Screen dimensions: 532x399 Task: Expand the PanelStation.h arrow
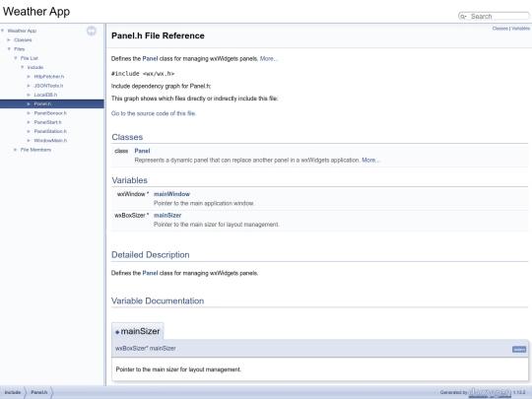(29, 131)
